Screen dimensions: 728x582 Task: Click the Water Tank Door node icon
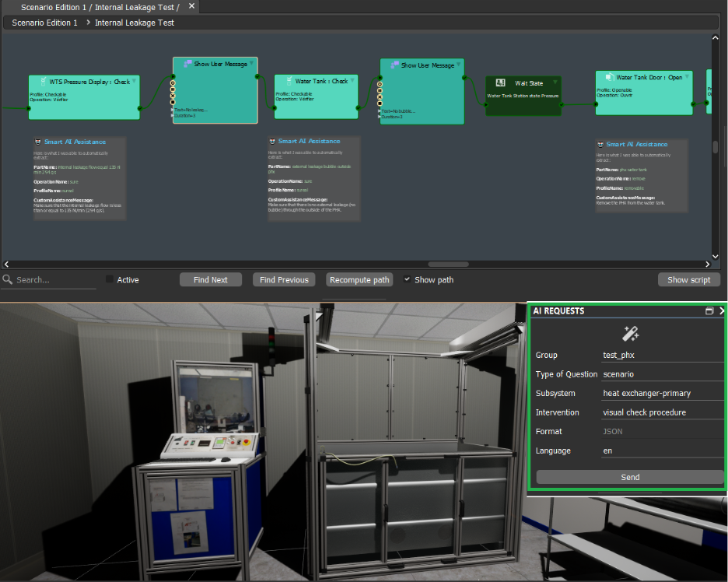[609, 78]
